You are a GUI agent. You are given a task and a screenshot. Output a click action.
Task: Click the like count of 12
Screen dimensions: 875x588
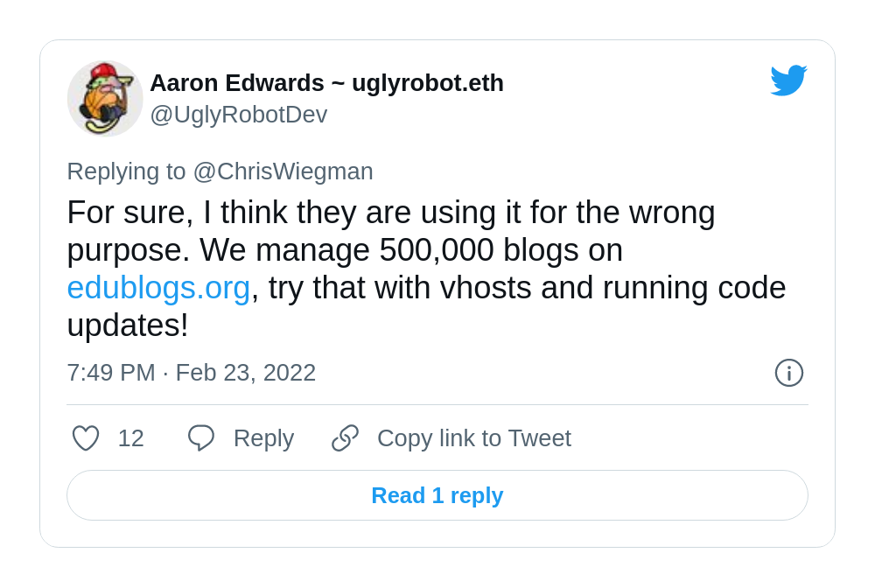coord(131,438)
